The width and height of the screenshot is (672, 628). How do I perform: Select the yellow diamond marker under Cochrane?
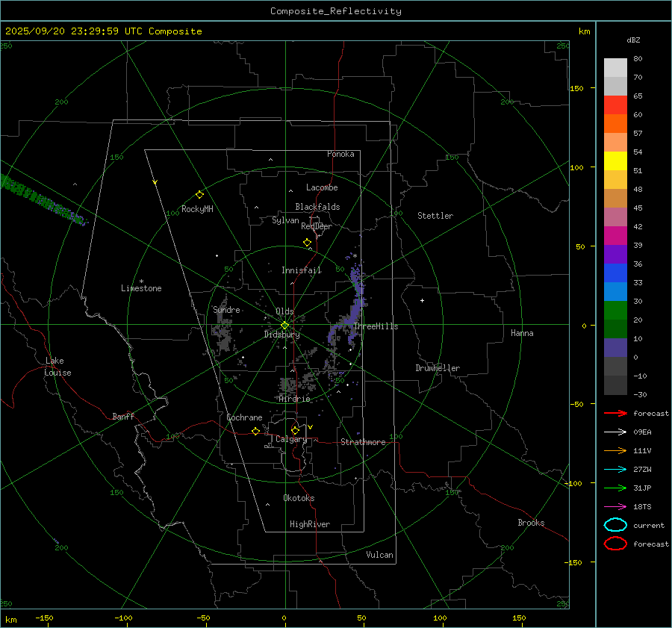tap(256, 432)
